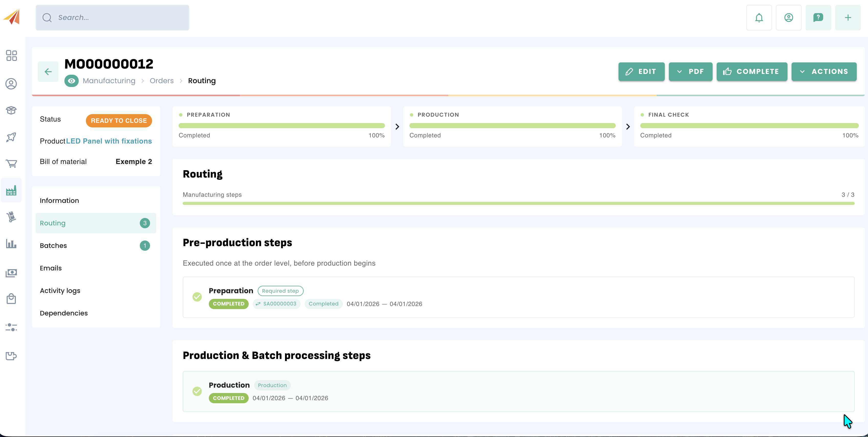Click chevron between Preparation and Production stages

[x=397, y=127]
